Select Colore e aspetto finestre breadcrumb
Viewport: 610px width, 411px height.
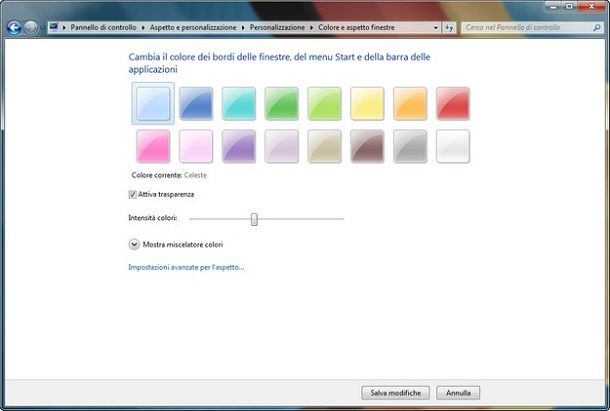pyautogui.click(x=356, y=28)
